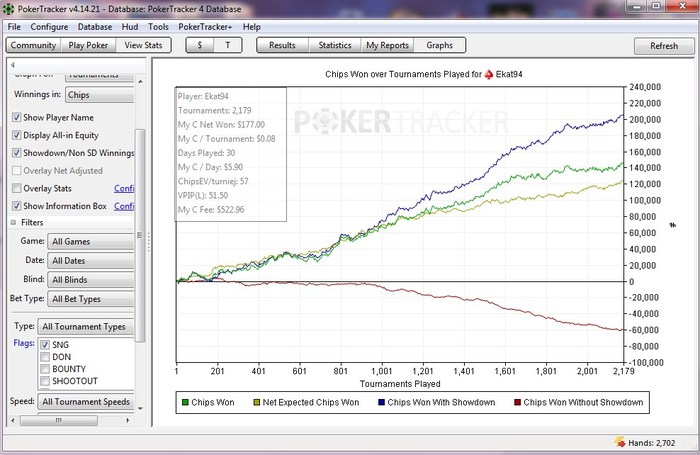Image resolution: width=700 pixels, height=455 pixels.
Task: Toggle Display All-in Equity checkbox
Action: tap(17, 135)
